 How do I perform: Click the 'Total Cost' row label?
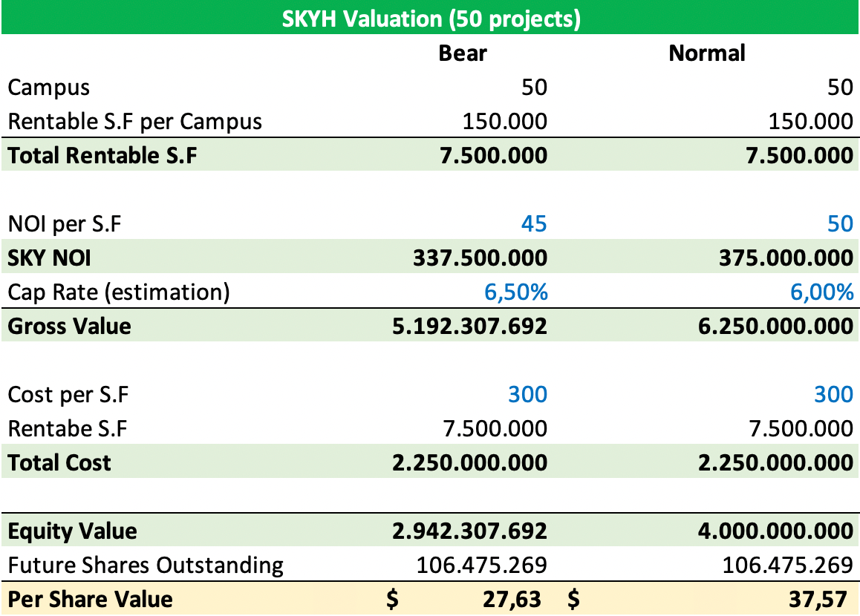pos(59,462)
